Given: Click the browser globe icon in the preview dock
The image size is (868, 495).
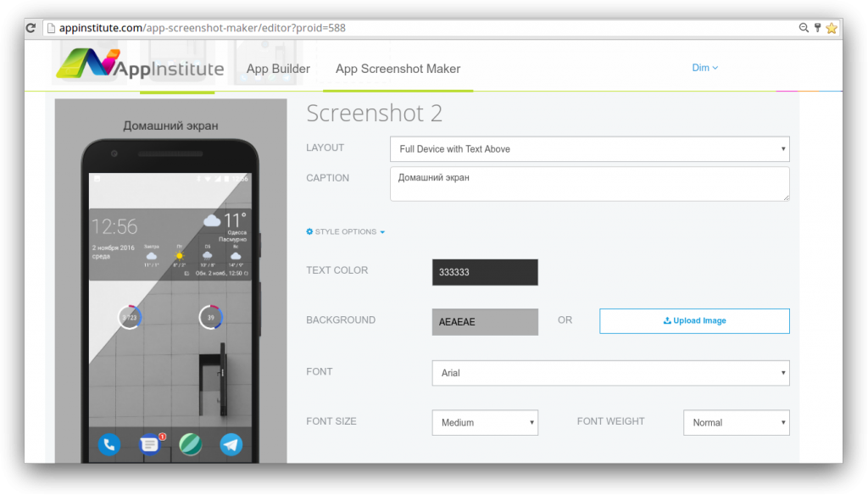Looking at the screenshot, I should (x=191, y=444).
